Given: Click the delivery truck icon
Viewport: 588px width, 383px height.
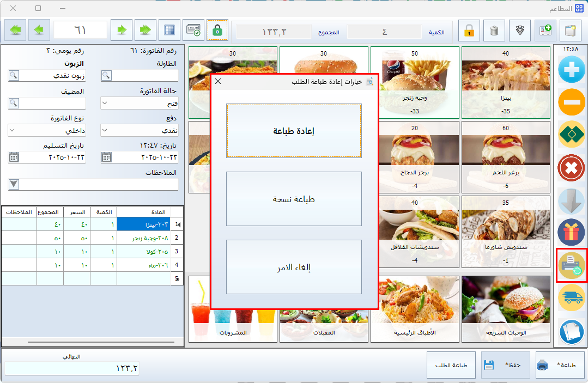Looking at the screenshot, I should click(x=572, y=297).
